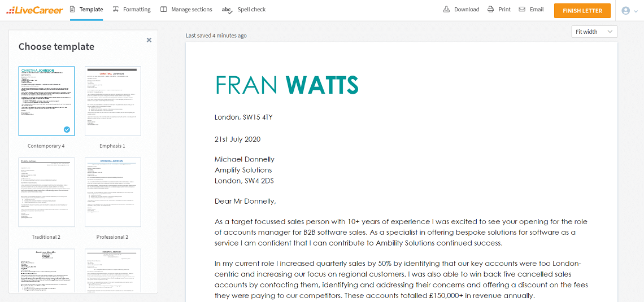This screenshot has height=302, width=644.
Task: Click the Download link
Action: 467,10
